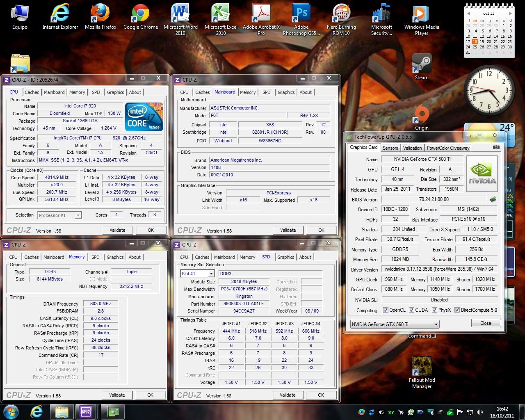Click the GPU-Z screenshot camera icon
525x420 pixels.
pyautogui.click(x=496, y=147)
